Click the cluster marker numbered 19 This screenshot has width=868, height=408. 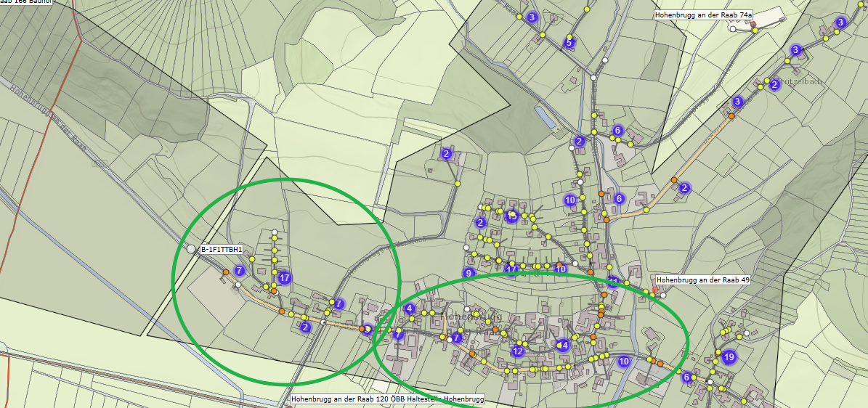click(x=729, y=357)
